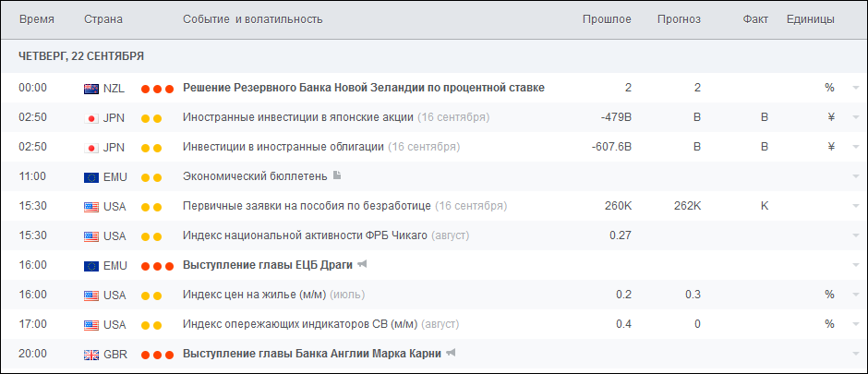Expand the leading indicators index row arrow
Image resolution: width=868 pixels, height=374 pixels.
pyautogui.click(x=856, y=325)
